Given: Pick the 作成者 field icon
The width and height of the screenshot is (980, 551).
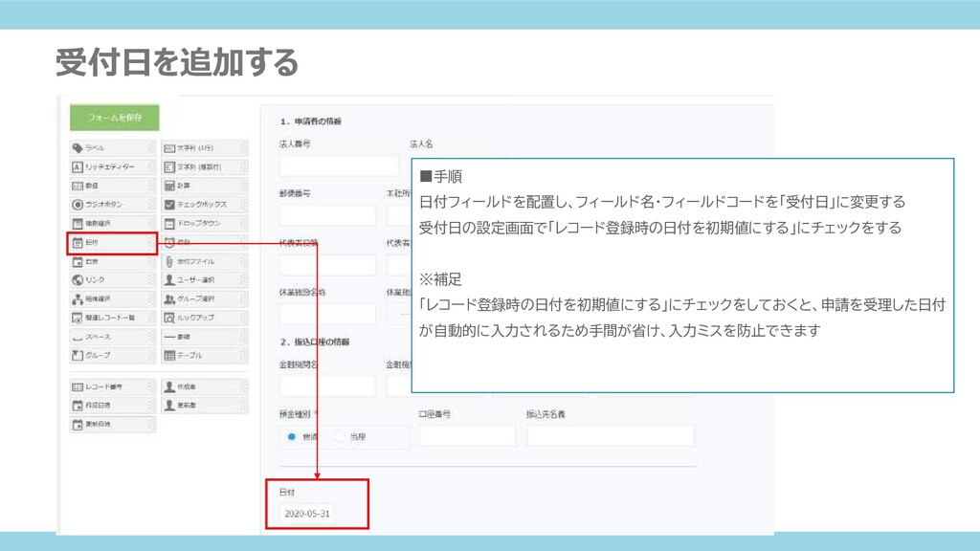Looking at the screenshot, I should (x=169, y=386).
